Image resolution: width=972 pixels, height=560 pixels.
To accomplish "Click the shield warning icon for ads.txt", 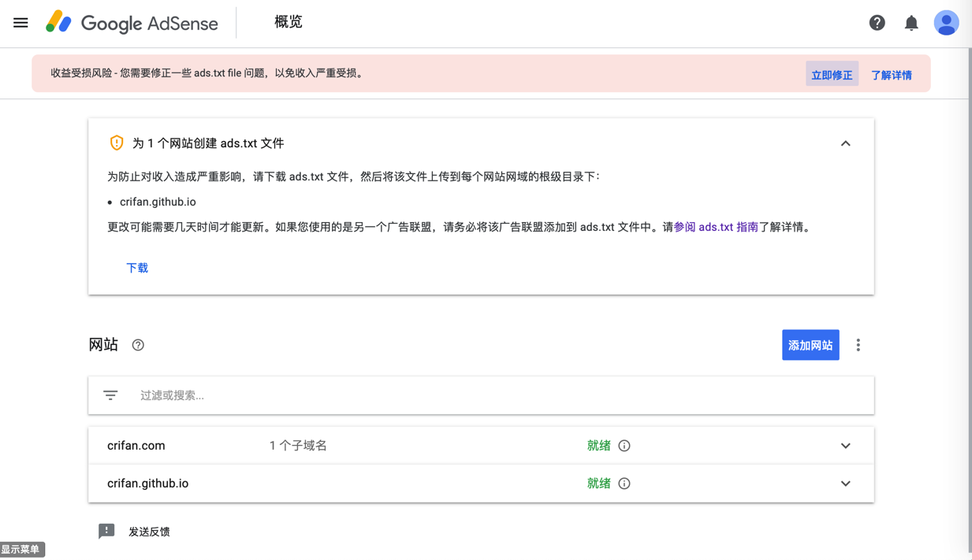I will point(117,143).
